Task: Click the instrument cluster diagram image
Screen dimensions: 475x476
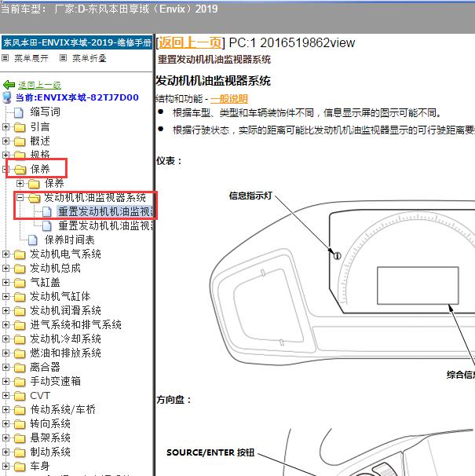Action: pos(342,284)
